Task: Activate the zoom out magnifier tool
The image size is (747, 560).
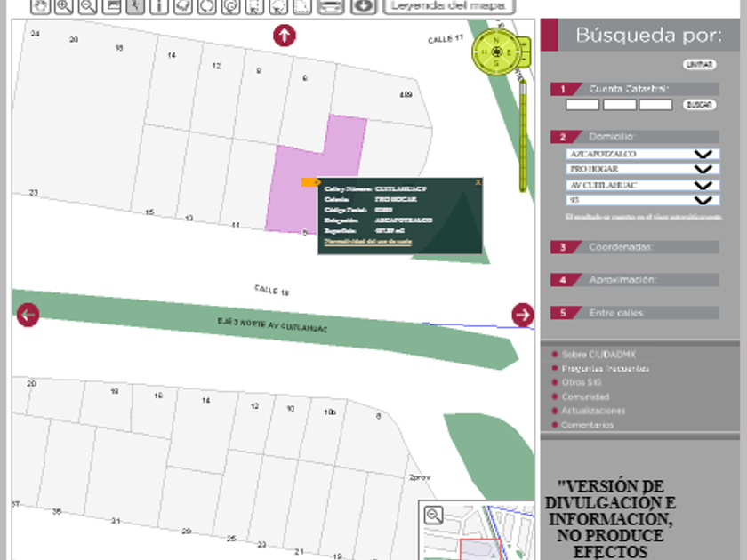Action: (88, 6)
